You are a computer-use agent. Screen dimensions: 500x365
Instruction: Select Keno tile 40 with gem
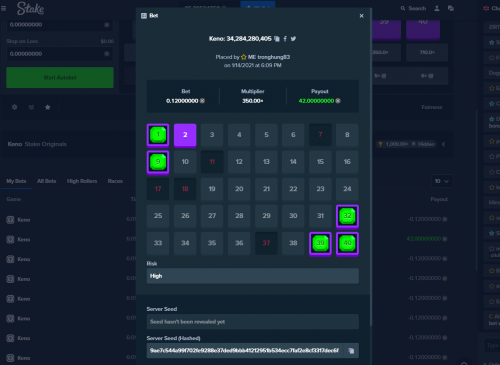(347, 243)
